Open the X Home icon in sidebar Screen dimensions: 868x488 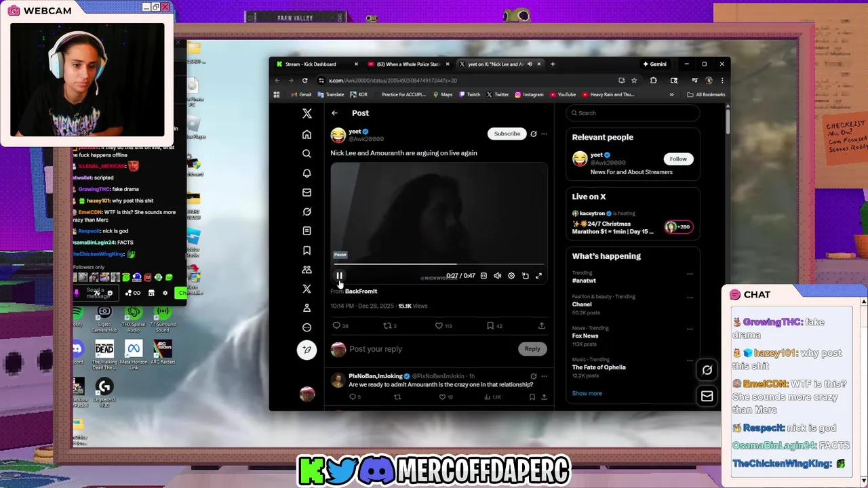pyautogui.click(x=307, y=134)
